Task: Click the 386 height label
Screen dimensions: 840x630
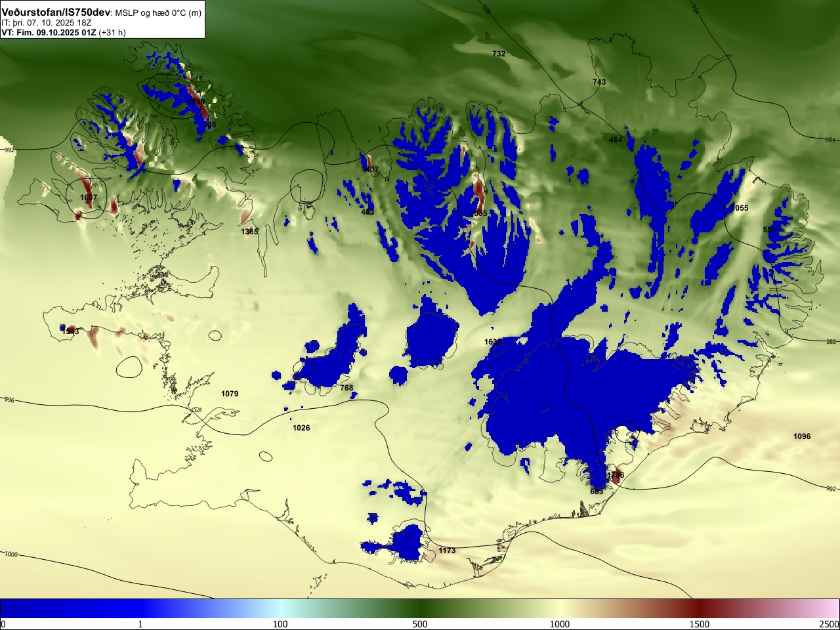Action: click(x=210, y=125)
